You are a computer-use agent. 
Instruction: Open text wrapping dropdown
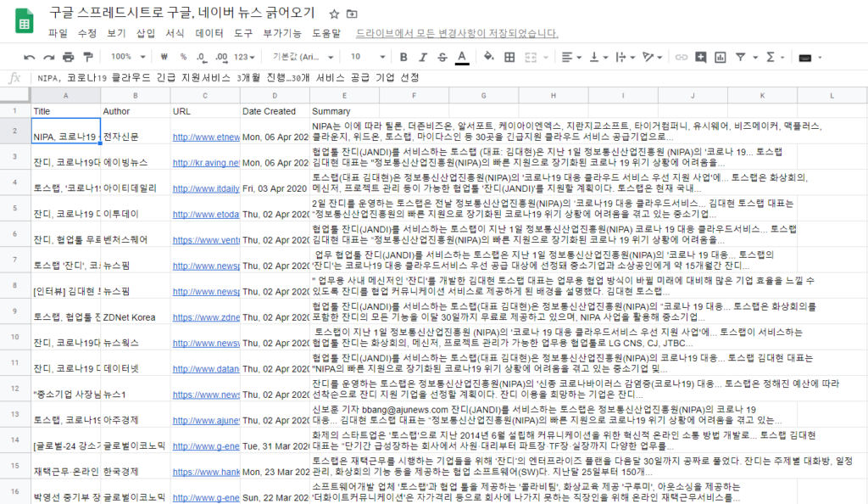coord(625,57)
